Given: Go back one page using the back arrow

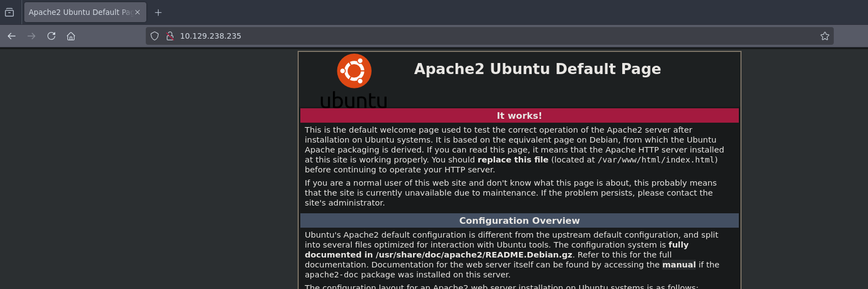Looking at the screenshot, I should pyautogui.click(x=12, y=36).
